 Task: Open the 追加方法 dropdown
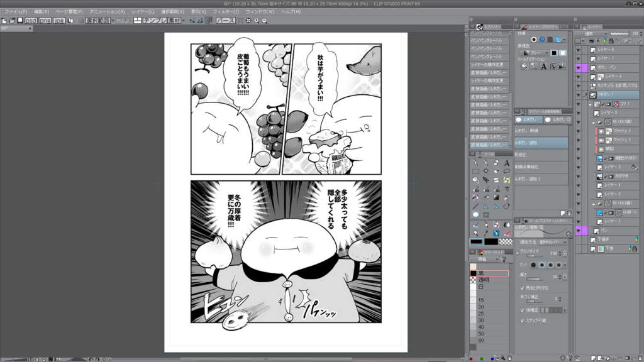553,242
